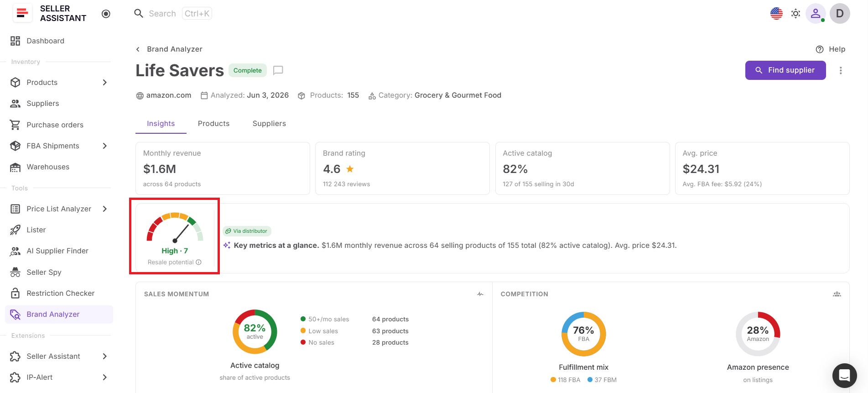Click the Competition people icon
The width and height of the screenshot is (868, 393).
tap(837, 294)
